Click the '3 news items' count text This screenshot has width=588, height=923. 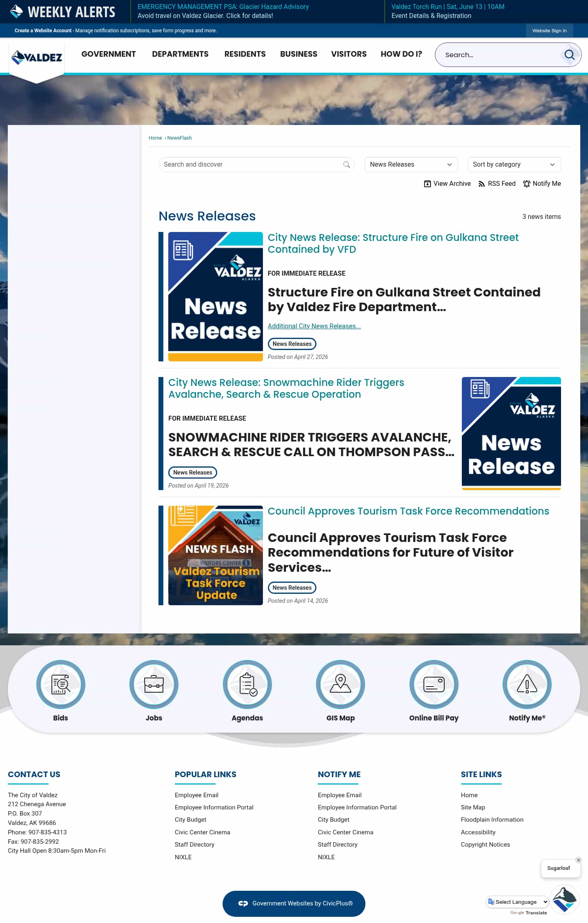[541, 217]
